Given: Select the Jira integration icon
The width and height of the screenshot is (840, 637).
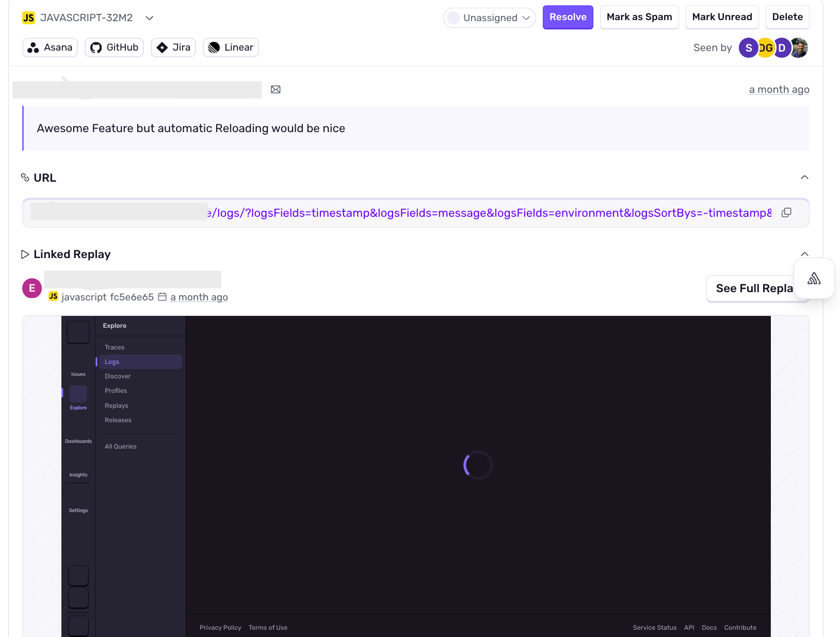Looking at the screenshot, I should click(x=162, y=47).
